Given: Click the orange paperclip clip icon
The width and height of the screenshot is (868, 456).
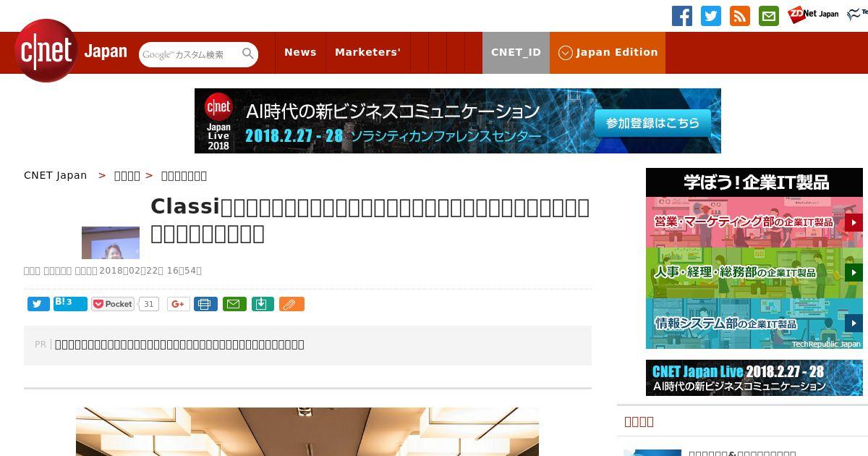Looking at the screenshot, I should pos(292,304).
